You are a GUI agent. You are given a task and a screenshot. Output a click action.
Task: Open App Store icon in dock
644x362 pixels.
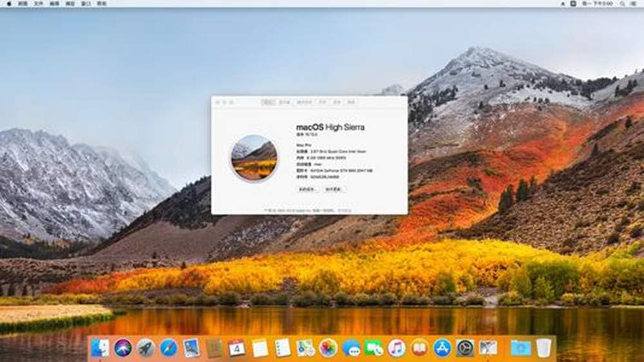coord(442,348)
